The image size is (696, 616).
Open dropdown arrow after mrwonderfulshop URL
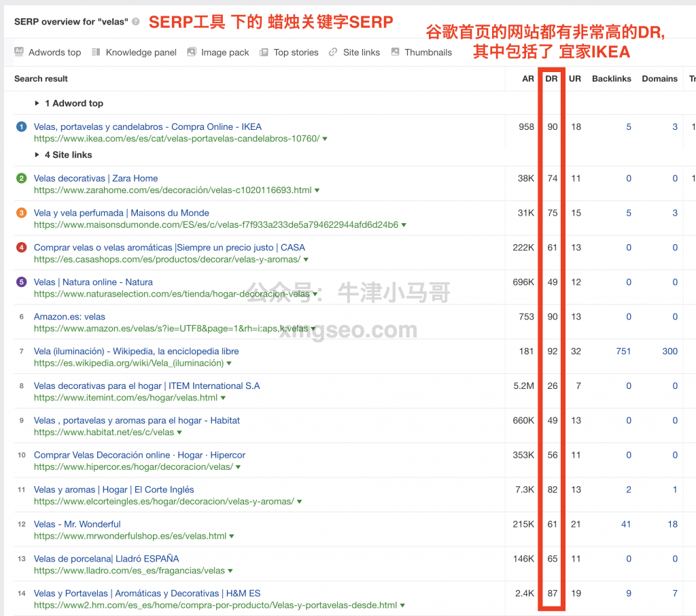(231, 537)
